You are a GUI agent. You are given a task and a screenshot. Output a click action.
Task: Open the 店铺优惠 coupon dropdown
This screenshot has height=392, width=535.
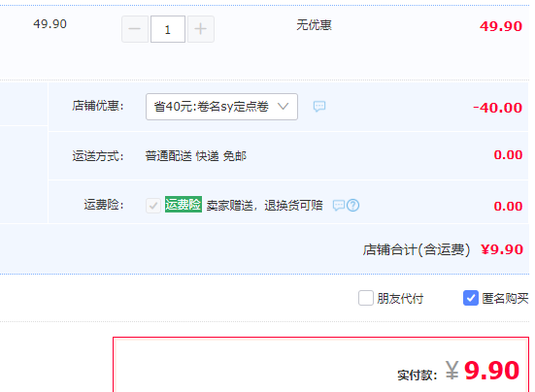(221, 107)
